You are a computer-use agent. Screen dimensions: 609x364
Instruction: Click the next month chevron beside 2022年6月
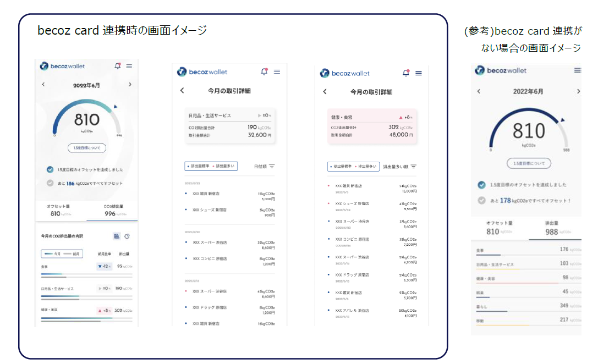129,84
